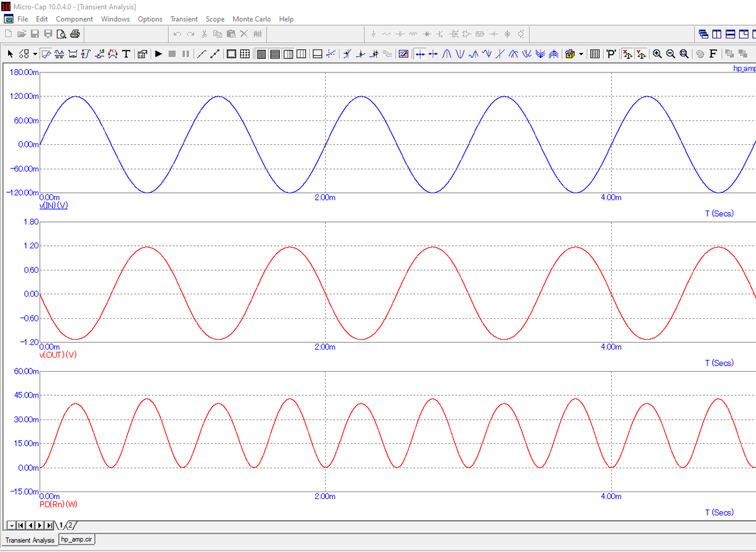Tile windows vertically icon
The height and width of the screenshot is (552, 756).
(716, 33)
